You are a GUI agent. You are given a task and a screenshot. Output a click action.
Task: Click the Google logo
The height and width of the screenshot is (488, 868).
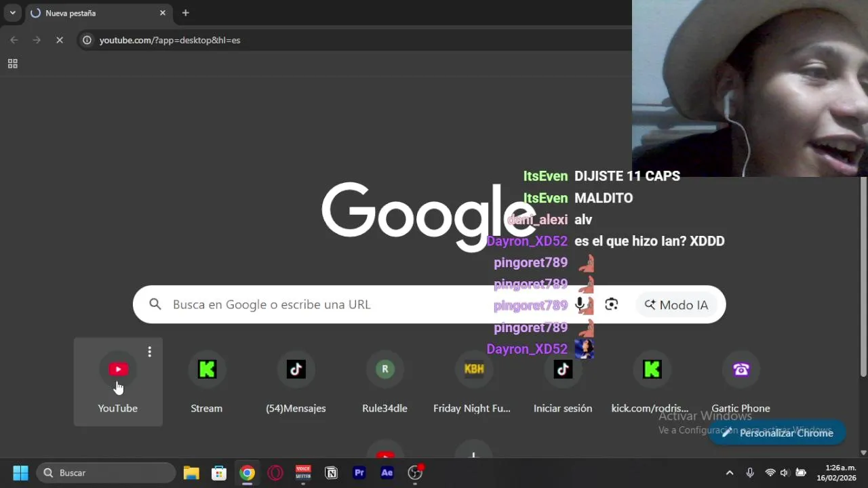pos(429,217)
